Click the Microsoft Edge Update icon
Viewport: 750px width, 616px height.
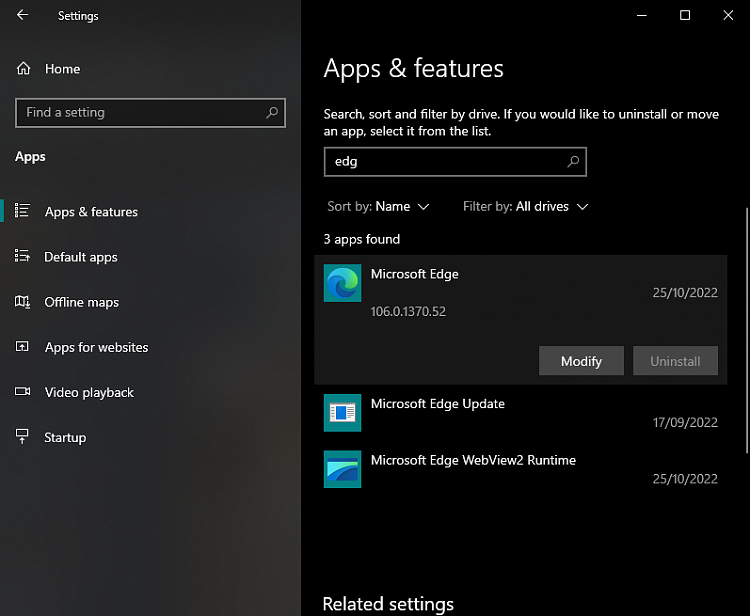[342, 413]
